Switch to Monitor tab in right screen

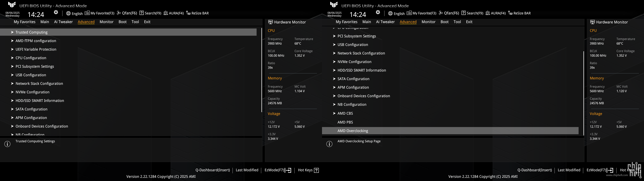point(428,22)
